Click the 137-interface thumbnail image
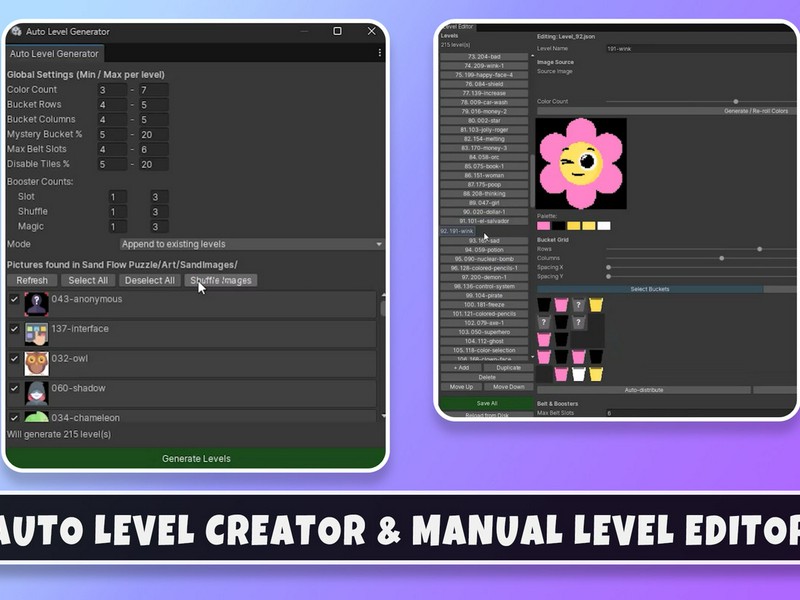 [37, 334]
